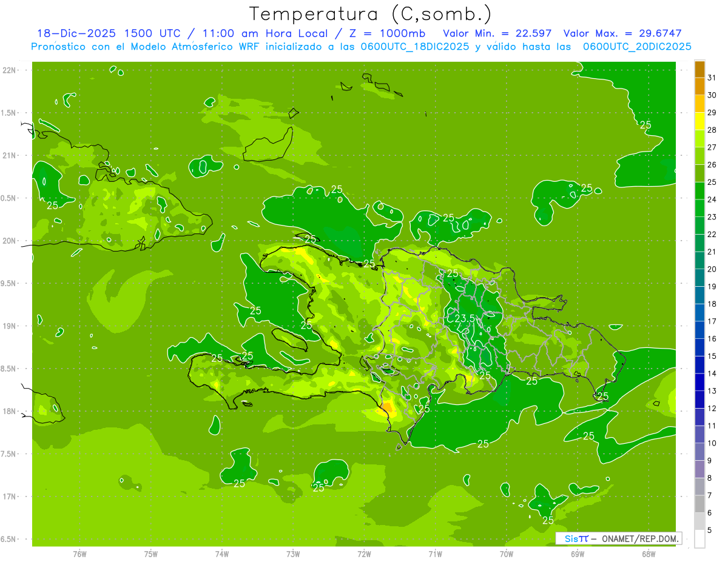
Task: Pick the white swatch below 5
Action: (699, 539)
